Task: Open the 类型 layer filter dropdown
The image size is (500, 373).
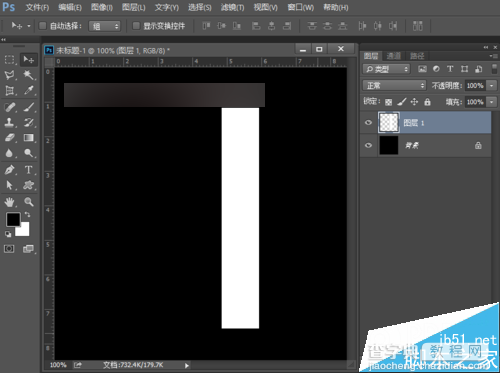Action: [386, 69]
